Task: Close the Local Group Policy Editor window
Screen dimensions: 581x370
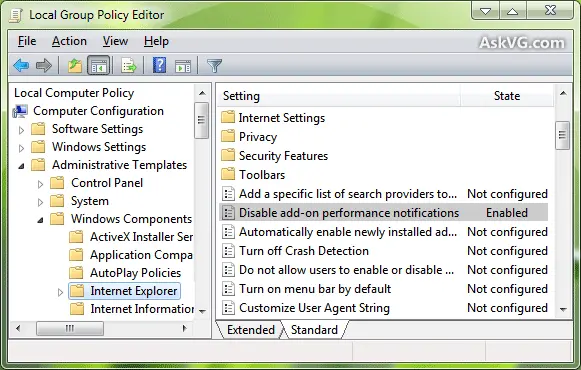Action: (550, 10)
